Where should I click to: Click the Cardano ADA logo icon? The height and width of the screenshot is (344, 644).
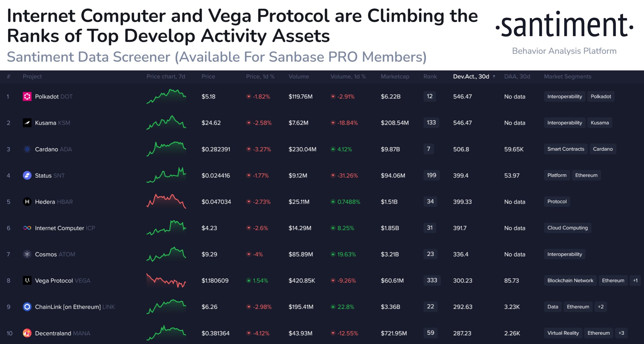point(27,149)
